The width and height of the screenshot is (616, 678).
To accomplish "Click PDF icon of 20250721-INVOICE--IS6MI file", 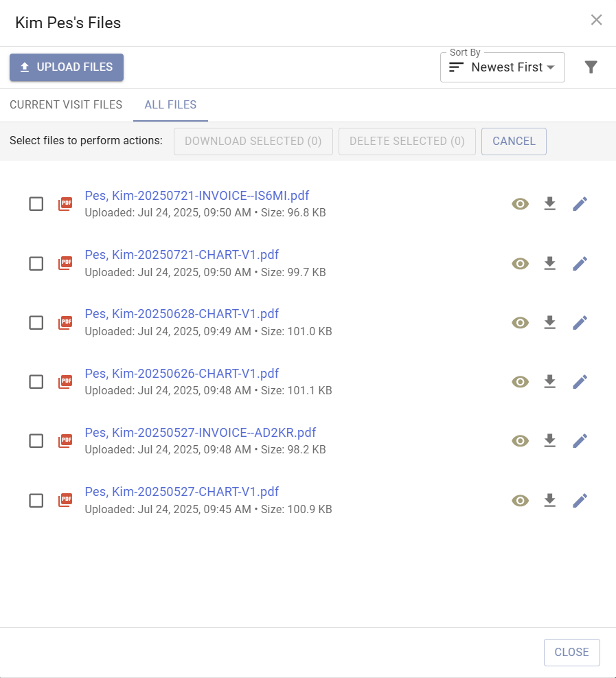I will click(x=65, y=203).
